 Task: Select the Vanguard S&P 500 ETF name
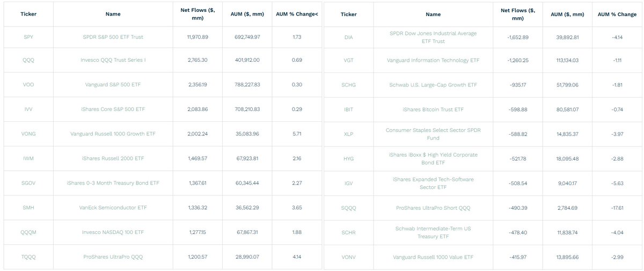(113, 85)
